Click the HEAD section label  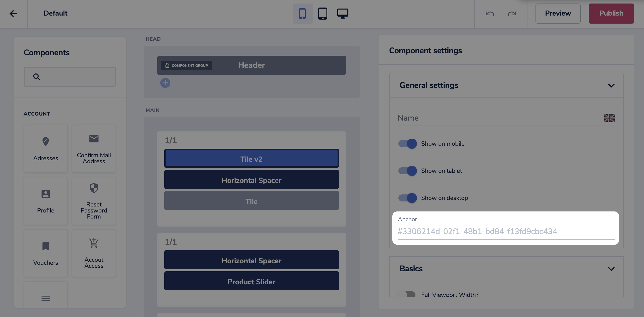pyautogui.click(x=153, y=39)
